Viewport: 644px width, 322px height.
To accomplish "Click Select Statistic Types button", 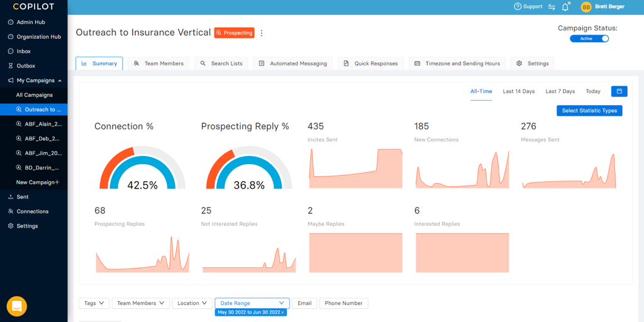I will coord(589,111).
